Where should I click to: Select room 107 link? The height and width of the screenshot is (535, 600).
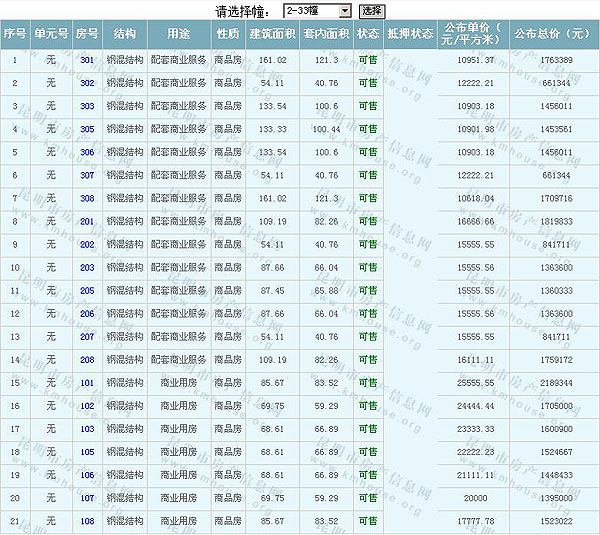coord(87,497)
